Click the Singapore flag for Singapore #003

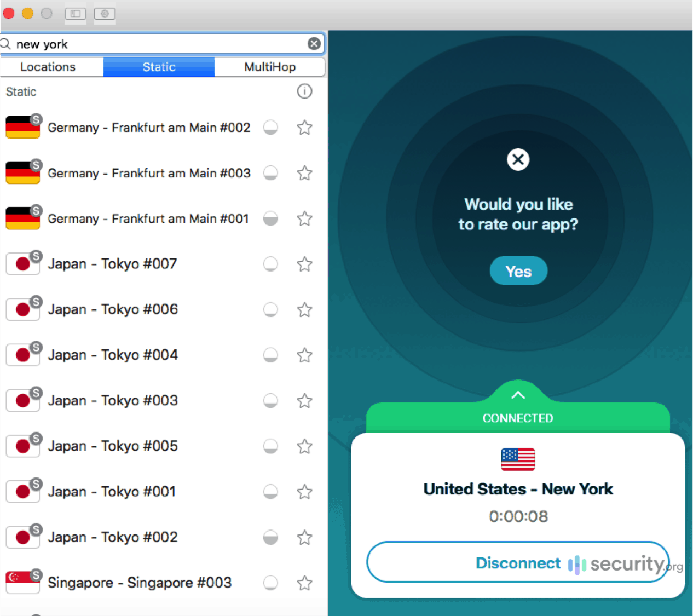pyautogui.click(x=22, y=583)
